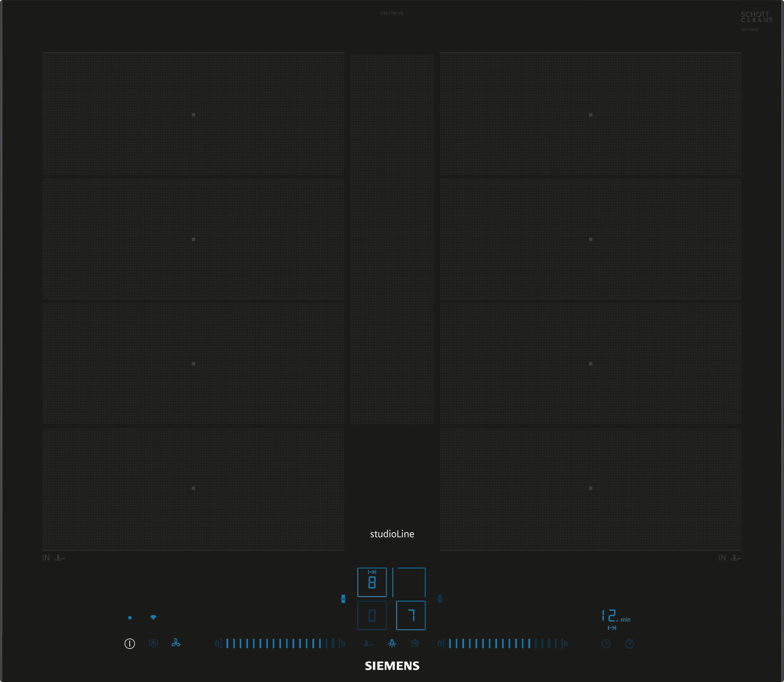Tap the keep-warm pot icon
The image size is (784, 682).
coord(415,644)
